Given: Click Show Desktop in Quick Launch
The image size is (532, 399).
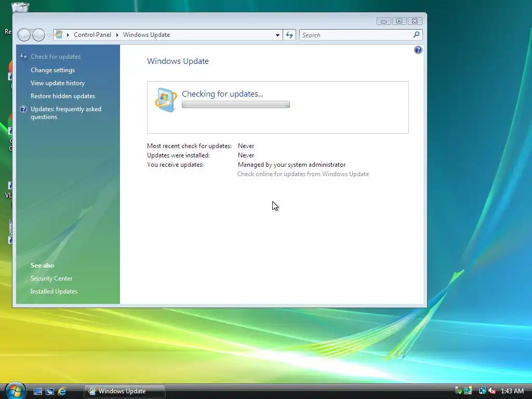Looking at the screenshot, I should [x=37, y=391].
